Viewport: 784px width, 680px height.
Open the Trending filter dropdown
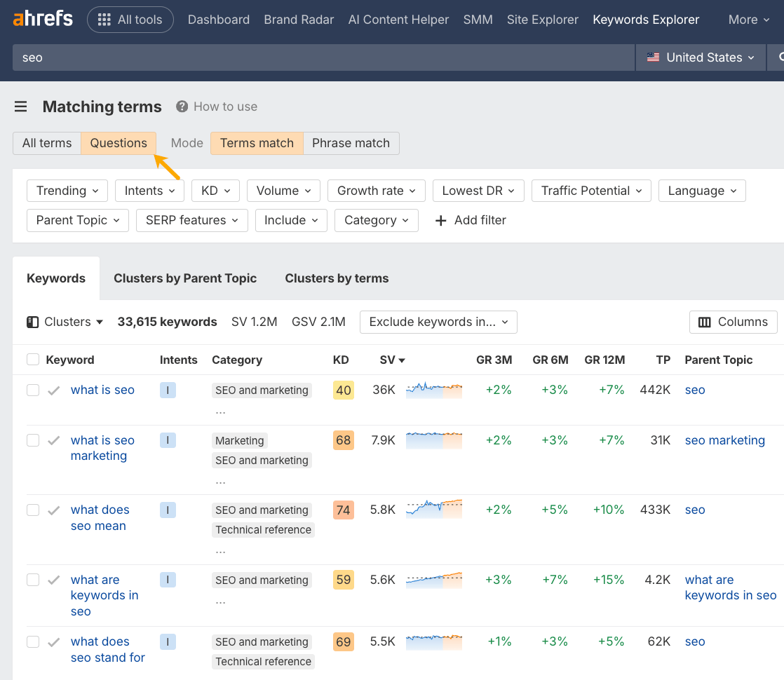(67, 191)
